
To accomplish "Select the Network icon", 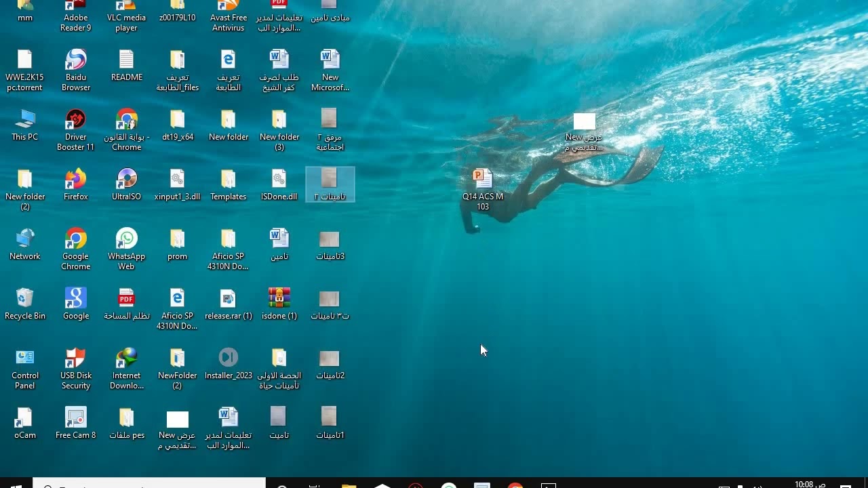I will click(24, 245).
